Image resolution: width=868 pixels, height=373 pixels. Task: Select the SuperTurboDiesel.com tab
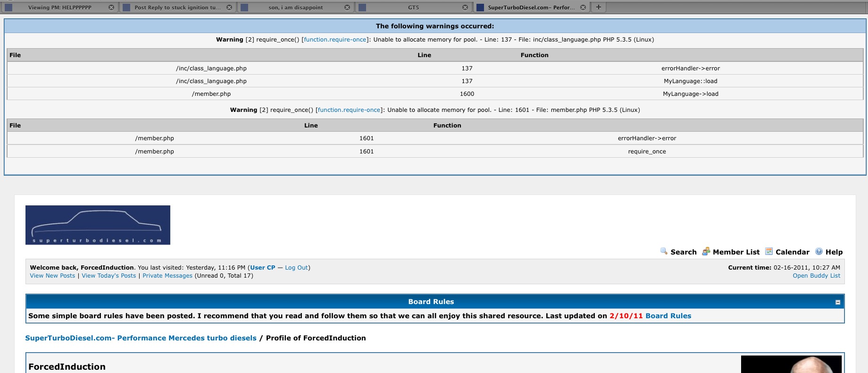coord(531,8)
